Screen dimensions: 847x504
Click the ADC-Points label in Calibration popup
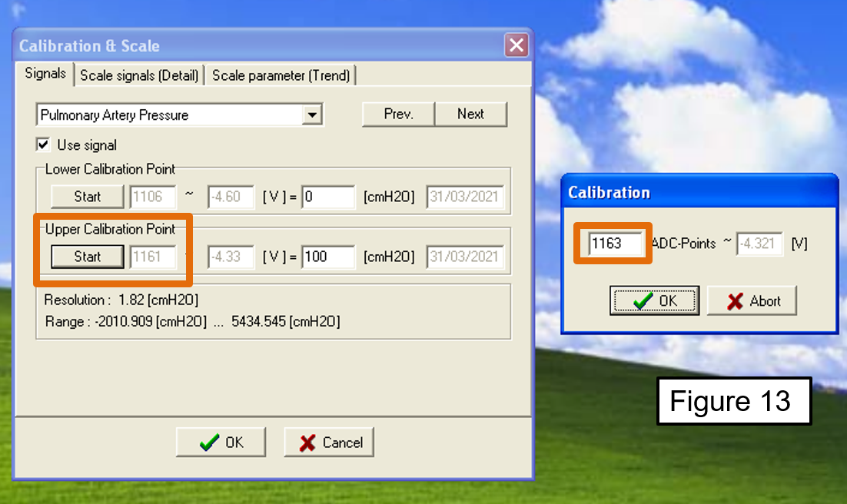coord(683,244)
